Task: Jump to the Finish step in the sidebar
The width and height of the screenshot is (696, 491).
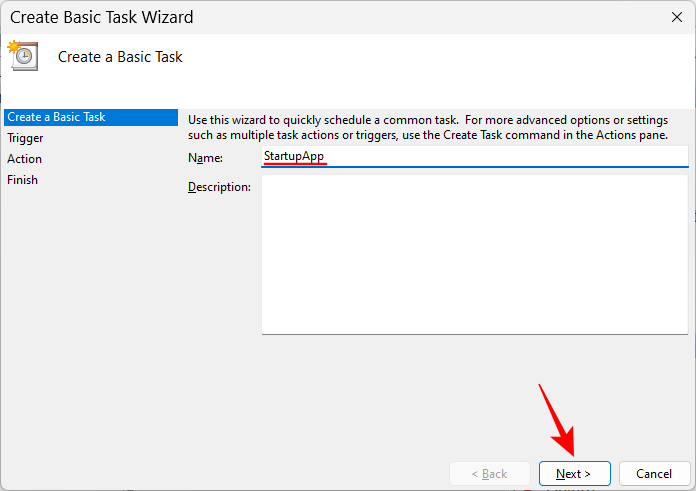Action: [23, 180]
